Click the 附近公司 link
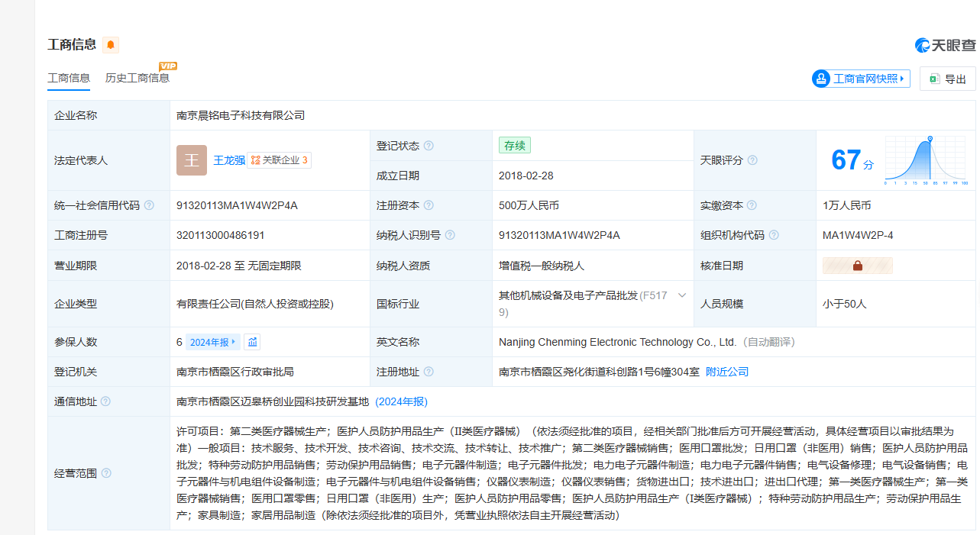The image size is (980, 535). [x=727, y=372]
